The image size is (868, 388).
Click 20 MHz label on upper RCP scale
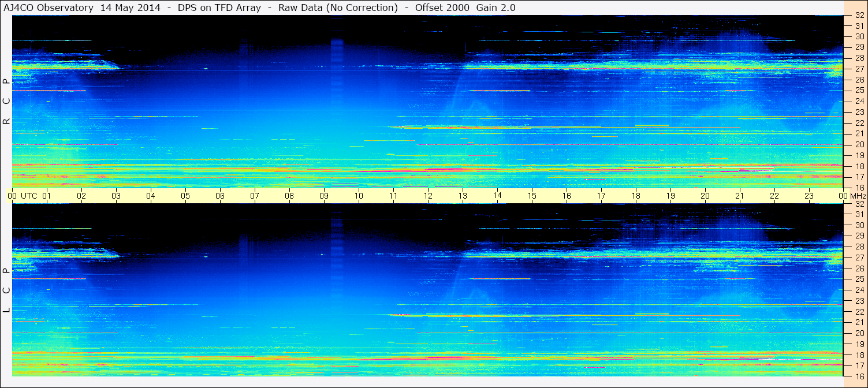click(859, 144)
